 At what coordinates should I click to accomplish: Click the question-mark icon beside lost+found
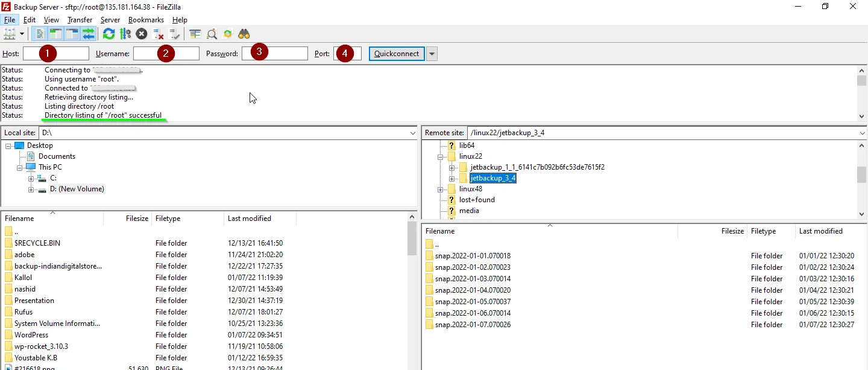[451, 200]
